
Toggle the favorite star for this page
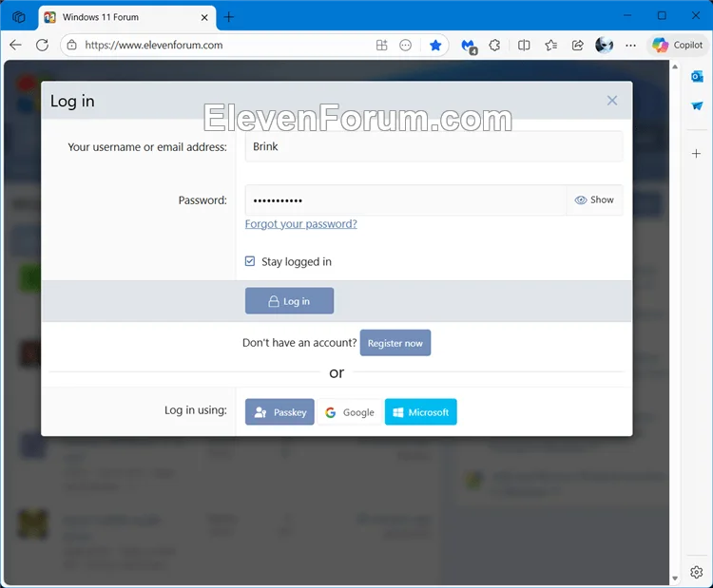click(x=435, y=45)
